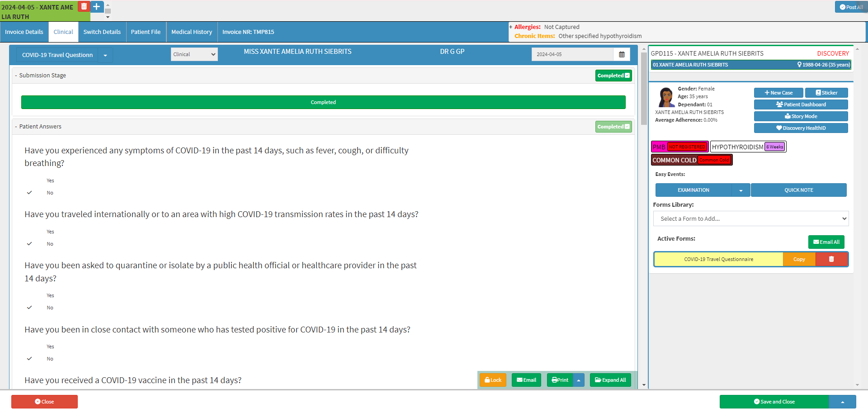The image size is (868, 413).
Task: Open the COVID-19 Travel Questionnaire active form
Action: (x=719, y=259)
